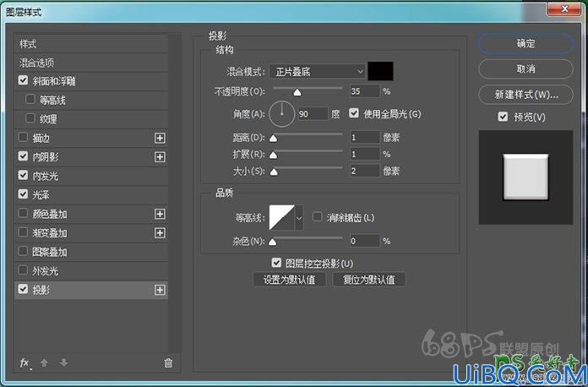
Task: Click the 杂色 value field showing 0
Action: [365, 240]
